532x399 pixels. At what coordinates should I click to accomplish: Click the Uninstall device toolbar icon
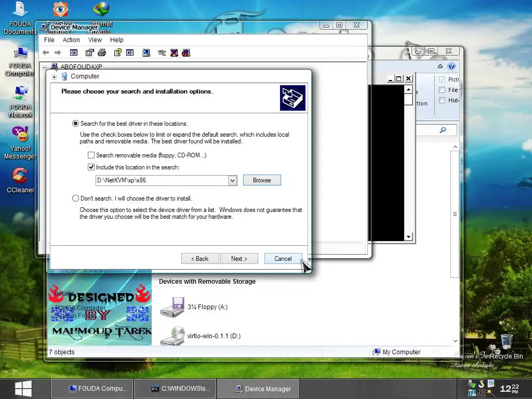pyautogui.click(x=174, y=52)
